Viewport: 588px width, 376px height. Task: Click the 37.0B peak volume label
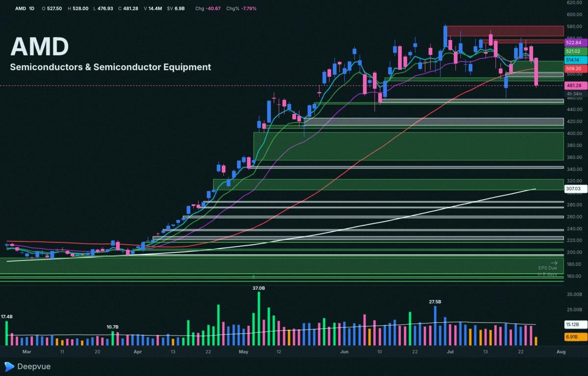(258, 288)
